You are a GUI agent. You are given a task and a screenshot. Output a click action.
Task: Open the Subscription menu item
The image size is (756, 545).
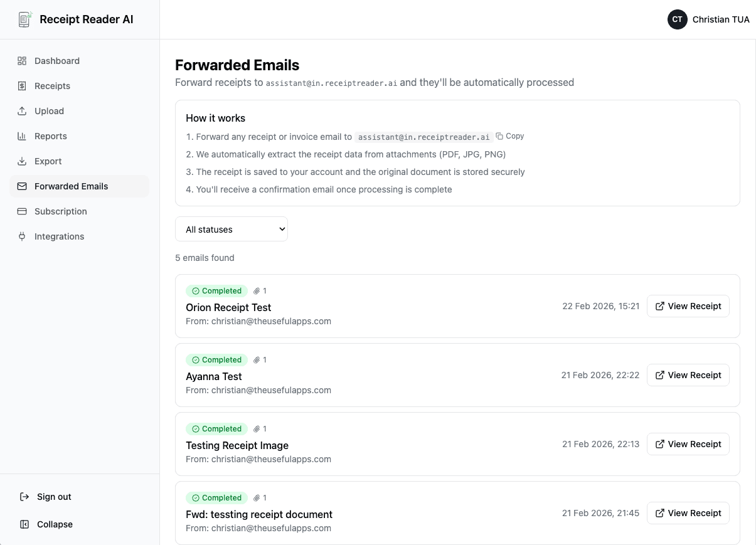pyautogui.click(x=60, y=211)
